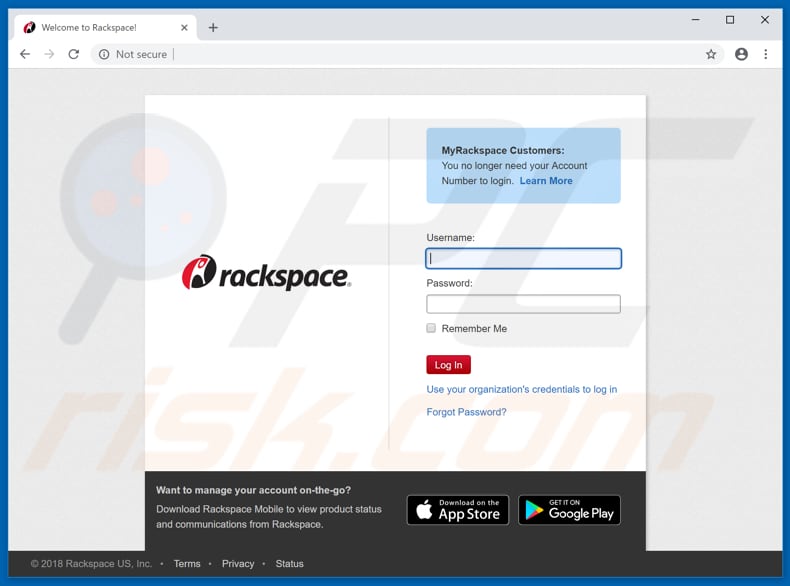Click the browser back arrow
Screen dimensions: 790x586
(x=25, y=54)
